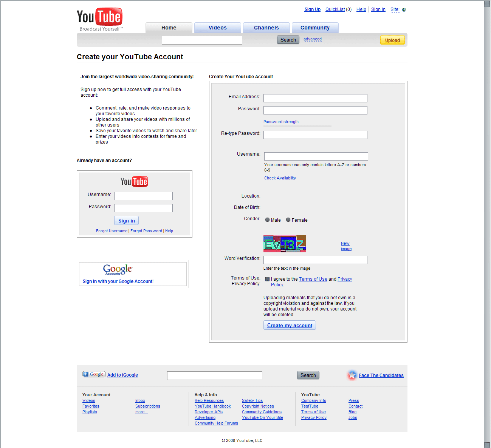Focus the Re-type Password field
This screenshot has height=448, width=491.
pos(315,135)
